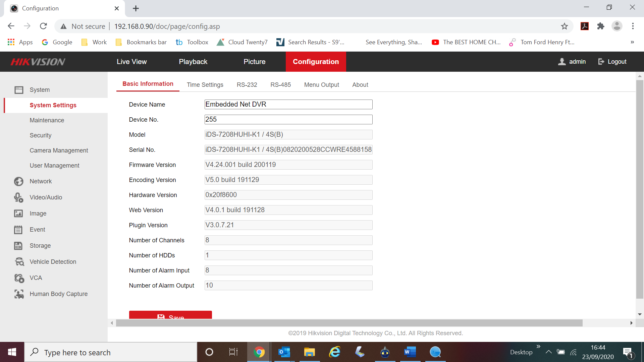Click the horizontal scrollbar at page bottom
Screen dimensions: 644x362
pyautogui.click(x=349, y=323)
